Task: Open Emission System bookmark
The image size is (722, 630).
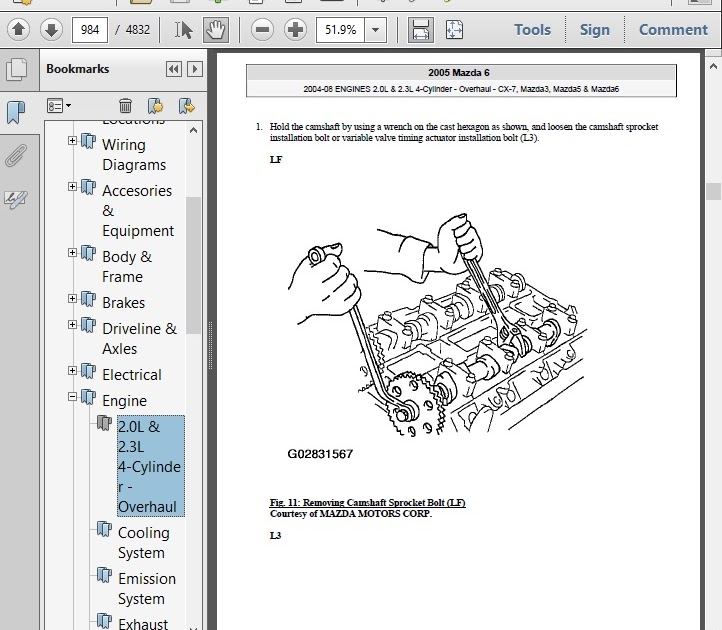Action: (x=147, y=589)
